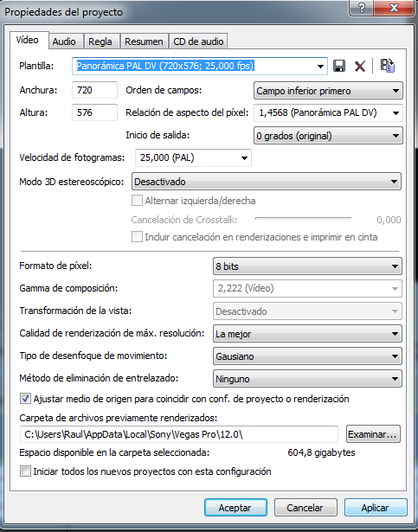Click the Examinar button
Screen dimensions: 418x532
(x=373, y=434)
